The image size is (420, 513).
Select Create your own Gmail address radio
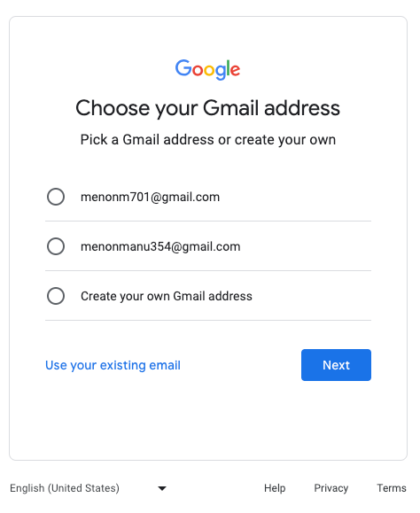[x=56, y=296]
